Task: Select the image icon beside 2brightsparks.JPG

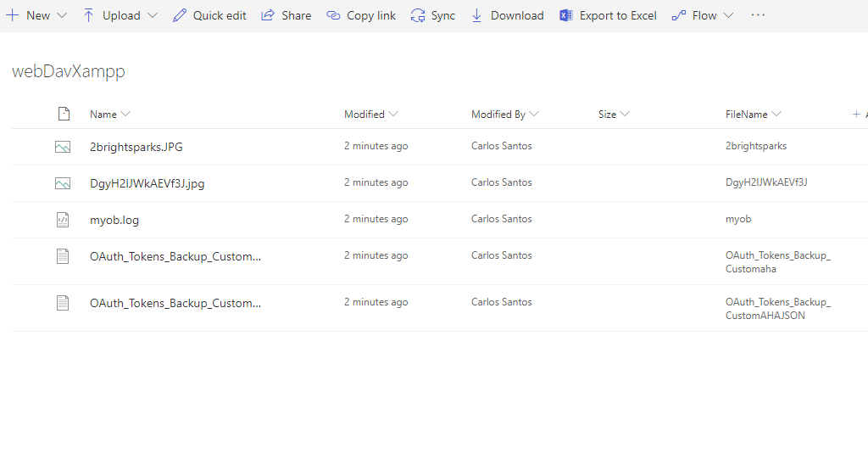Action: 63,147
